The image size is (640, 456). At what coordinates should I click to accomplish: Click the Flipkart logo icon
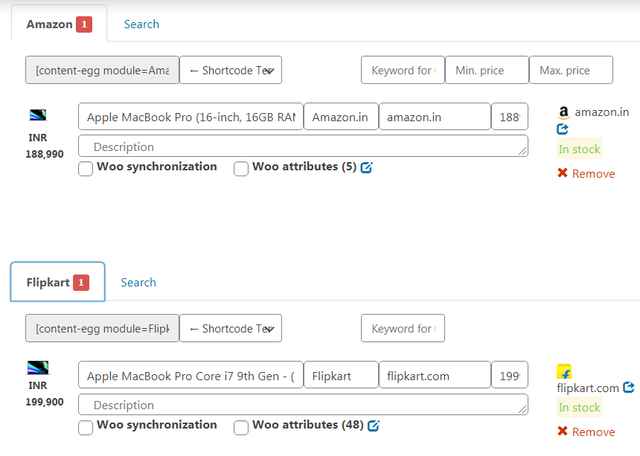tap(564, 371)
